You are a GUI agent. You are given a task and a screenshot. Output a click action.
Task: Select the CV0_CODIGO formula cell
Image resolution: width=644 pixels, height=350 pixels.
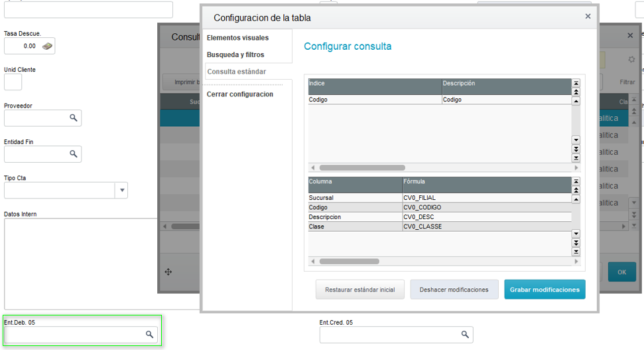(487, 207)
